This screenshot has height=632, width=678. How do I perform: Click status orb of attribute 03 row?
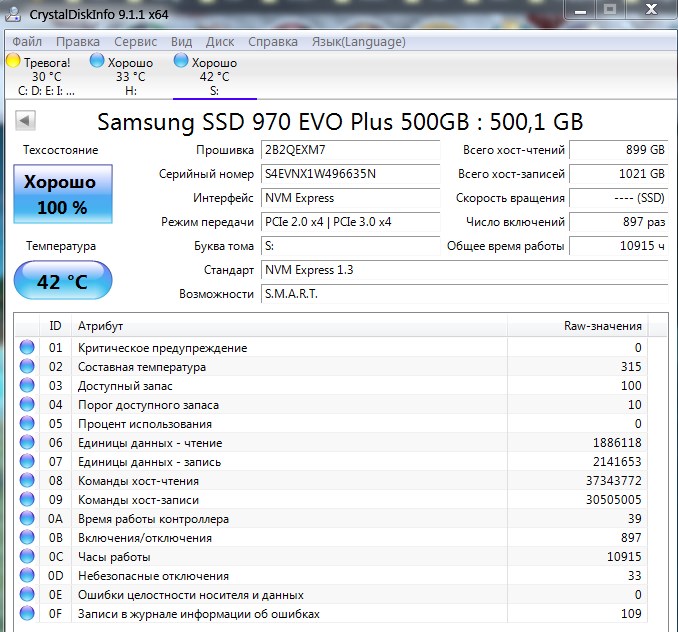[27, 385]
